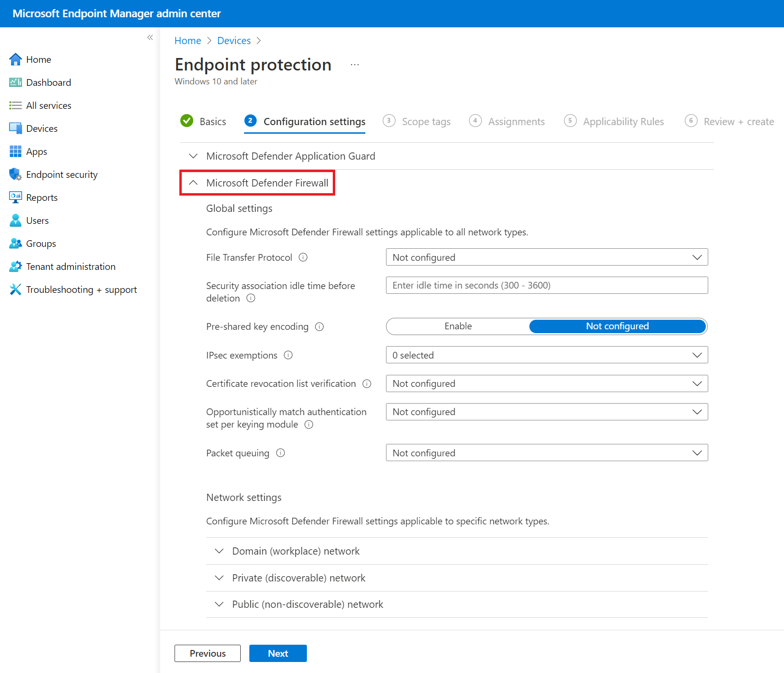The height and width of the screenshot is (673, 784).
Task: Click the Devices breadcrumb link
Action: 234,41
